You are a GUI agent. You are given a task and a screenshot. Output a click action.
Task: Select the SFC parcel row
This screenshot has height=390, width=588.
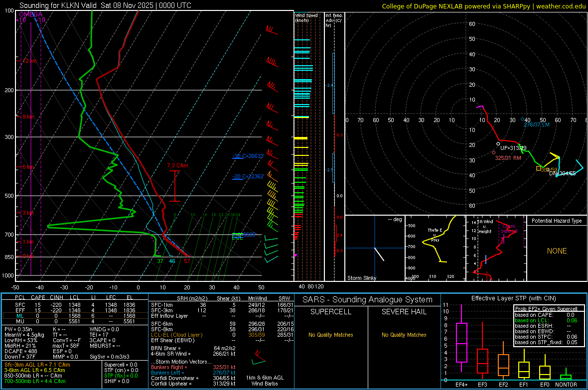point(75,305)
